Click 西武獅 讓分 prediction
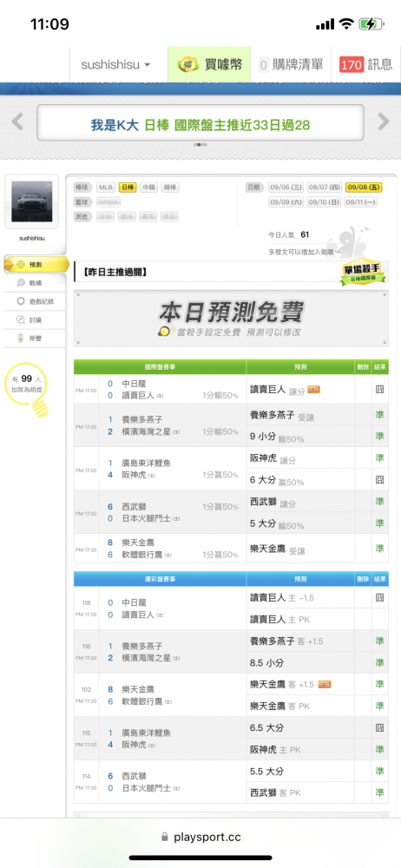Image resolution: width=401 pixels, height=868 pixels. 273,502
